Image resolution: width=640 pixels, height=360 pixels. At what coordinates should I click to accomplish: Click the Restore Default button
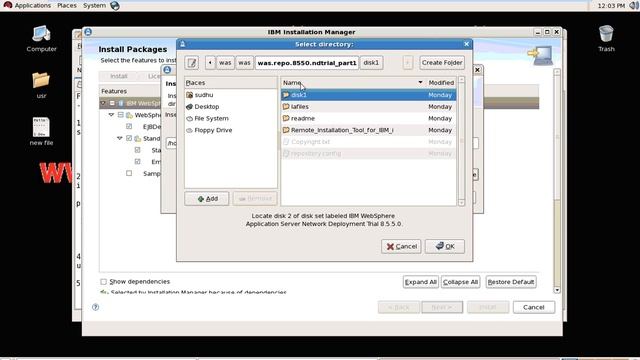click(511, 282)
